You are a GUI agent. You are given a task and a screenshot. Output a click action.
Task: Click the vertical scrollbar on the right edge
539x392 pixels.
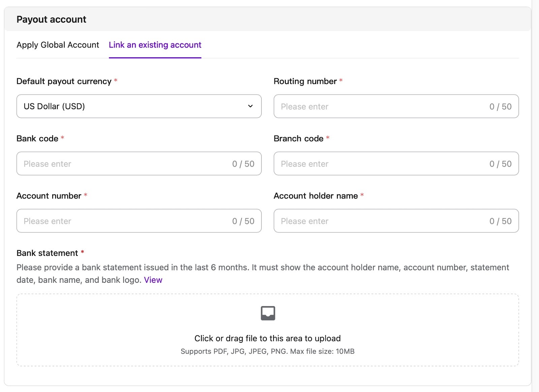coord(535,195)
